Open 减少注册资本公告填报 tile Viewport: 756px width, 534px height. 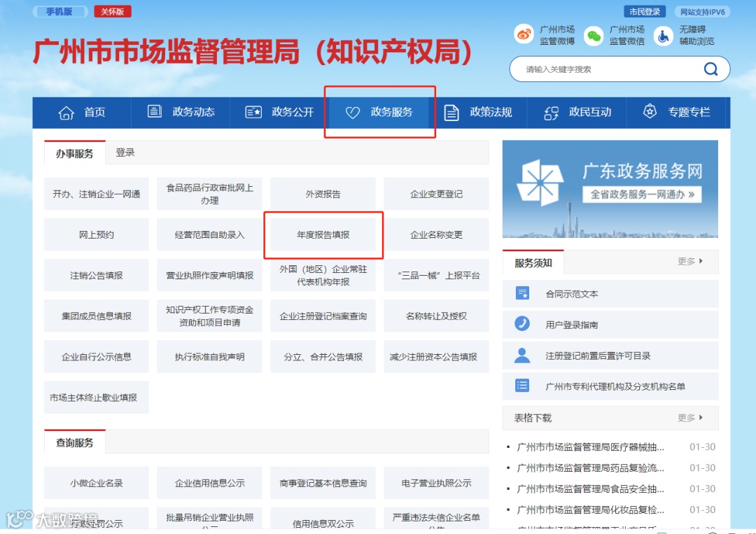436,357
